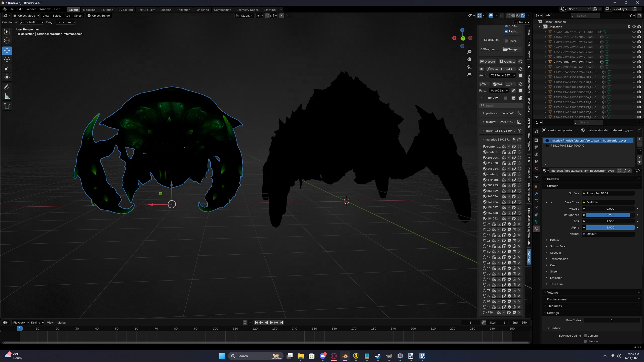This screenshot has width=644, height=362.
Task: Enable Backface Culling Shadow checkbox
Action: click(x=585, y=341)
